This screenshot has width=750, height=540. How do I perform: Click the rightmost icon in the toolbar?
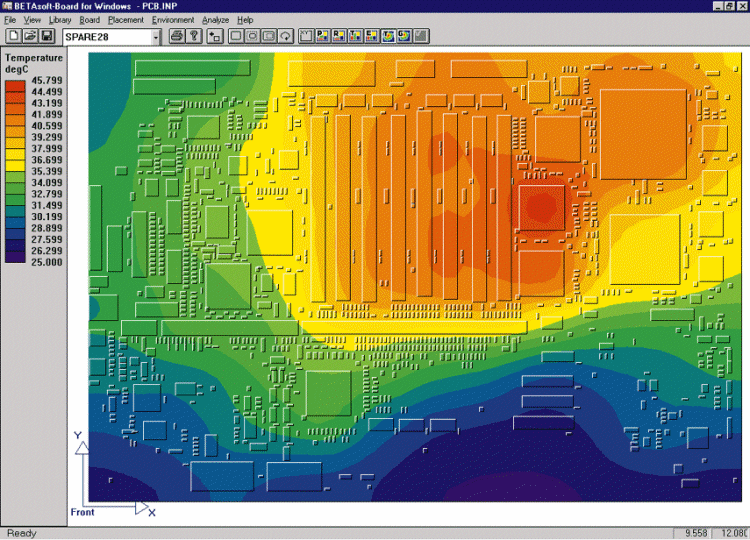click(423, 37)
